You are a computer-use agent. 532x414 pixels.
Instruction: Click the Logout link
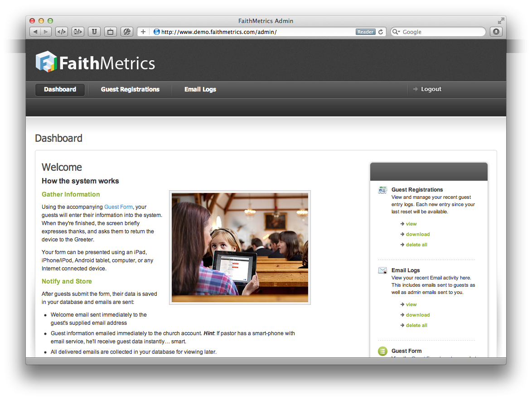[431, 89]
